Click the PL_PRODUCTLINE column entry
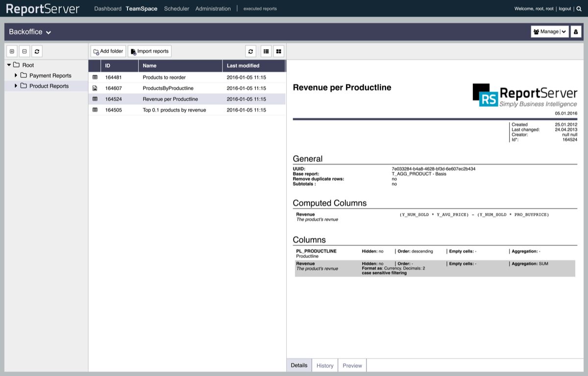 coord(316,251)
